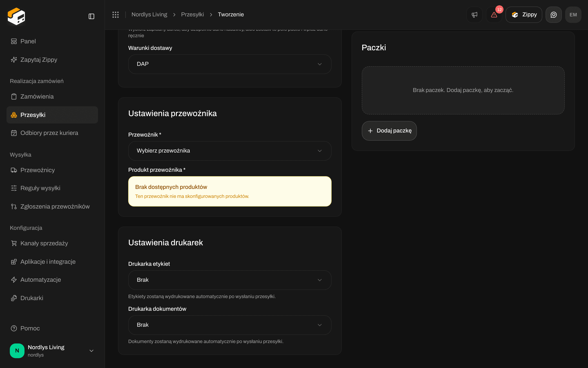Screen dimensions: 588x368
Task: Open the Drukarka dokumentów dropdown
Action: click(230, 325)
